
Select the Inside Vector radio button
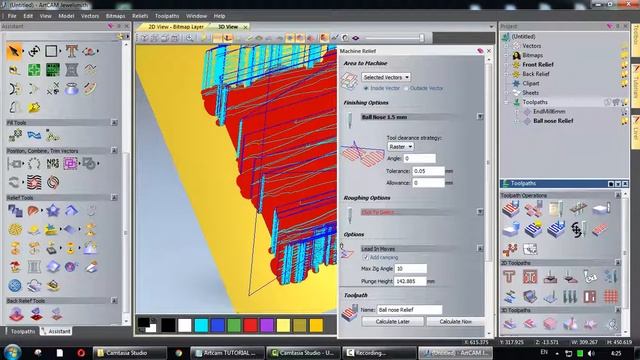(x=366, y=88)
